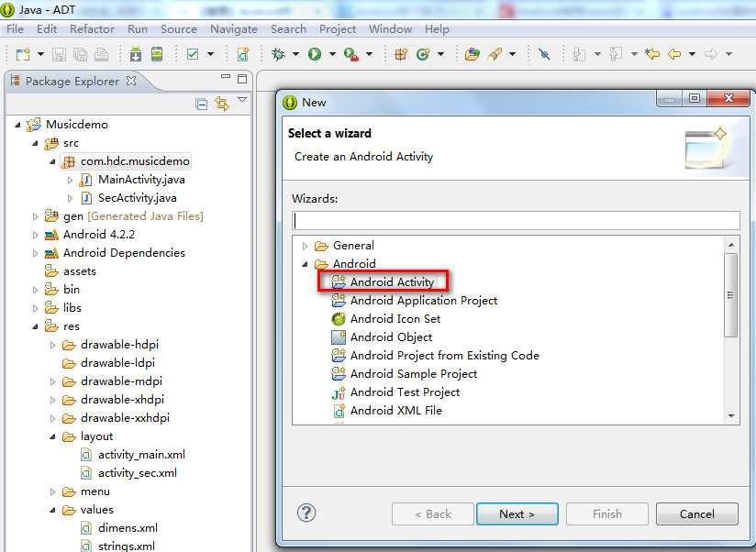
Task: Open the Refactor menu
Action: [92, 29]
